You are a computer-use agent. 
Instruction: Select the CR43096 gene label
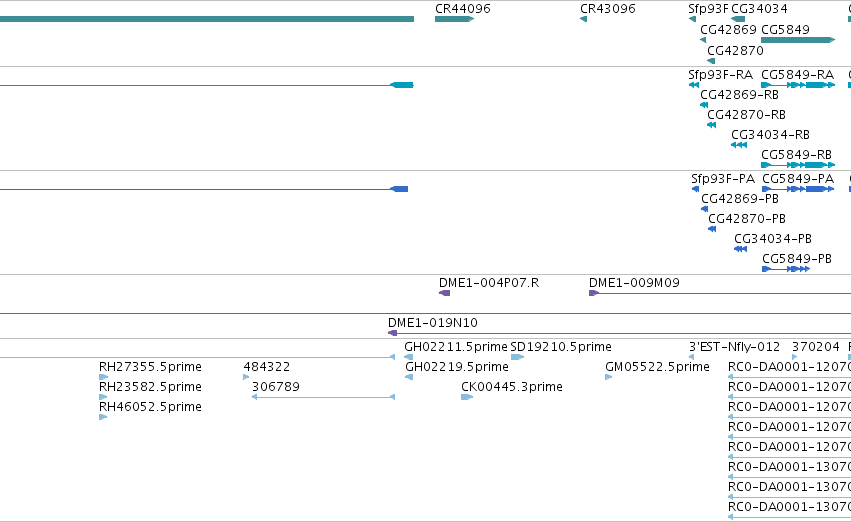coord(607,9)
